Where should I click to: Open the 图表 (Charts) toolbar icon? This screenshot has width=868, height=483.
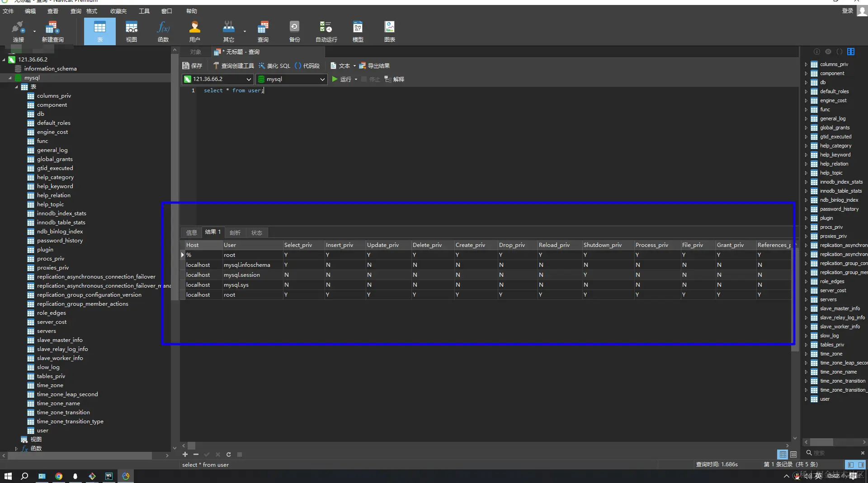(x=389, y=32)
